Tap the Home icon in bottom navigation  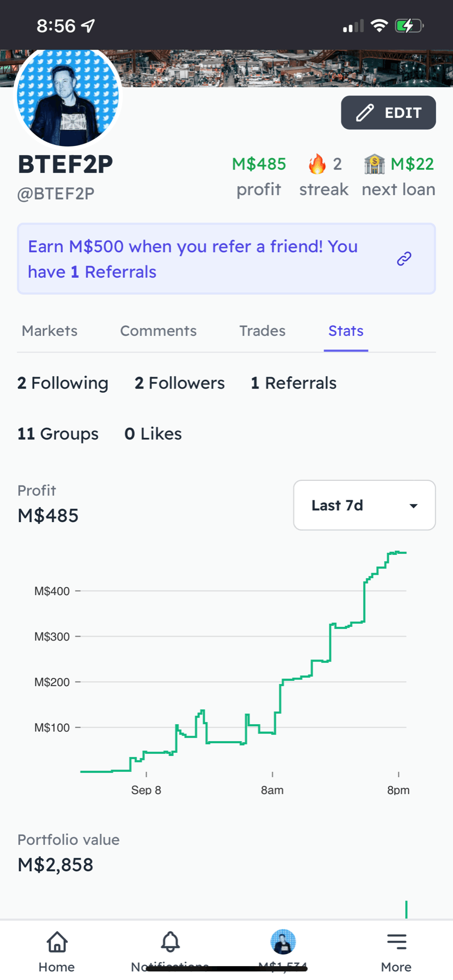[x=57, y=942]
